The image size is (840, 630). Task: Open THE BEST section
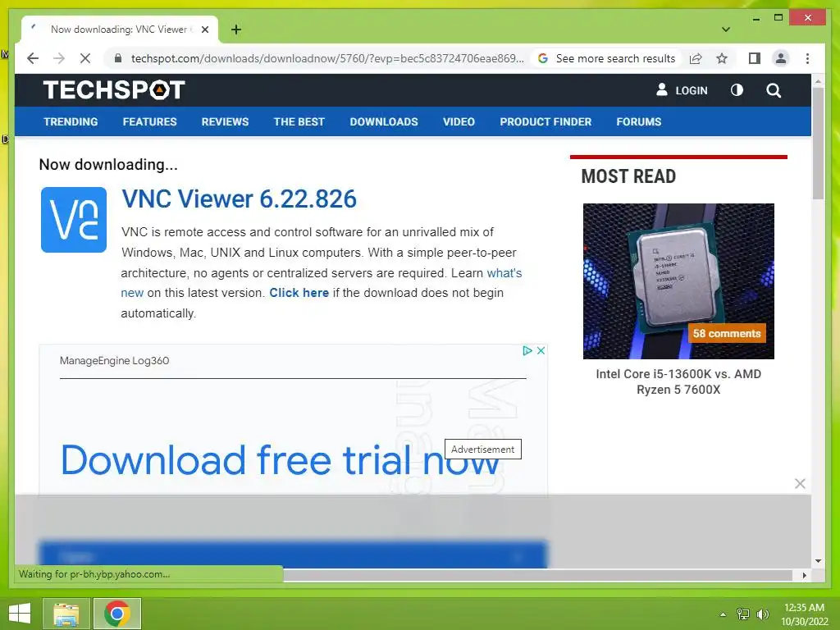point(299,121)
